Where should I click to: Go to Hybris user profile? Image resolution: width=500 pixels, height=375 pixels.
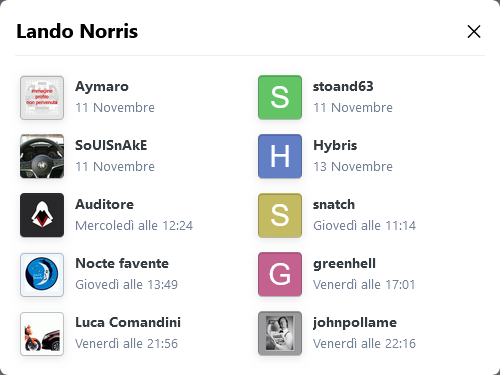pyautogui.click(x=335, y=146)
